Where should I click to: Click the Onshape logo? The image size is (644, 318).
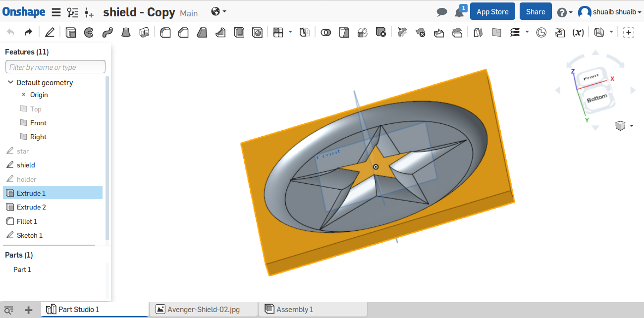23,12
